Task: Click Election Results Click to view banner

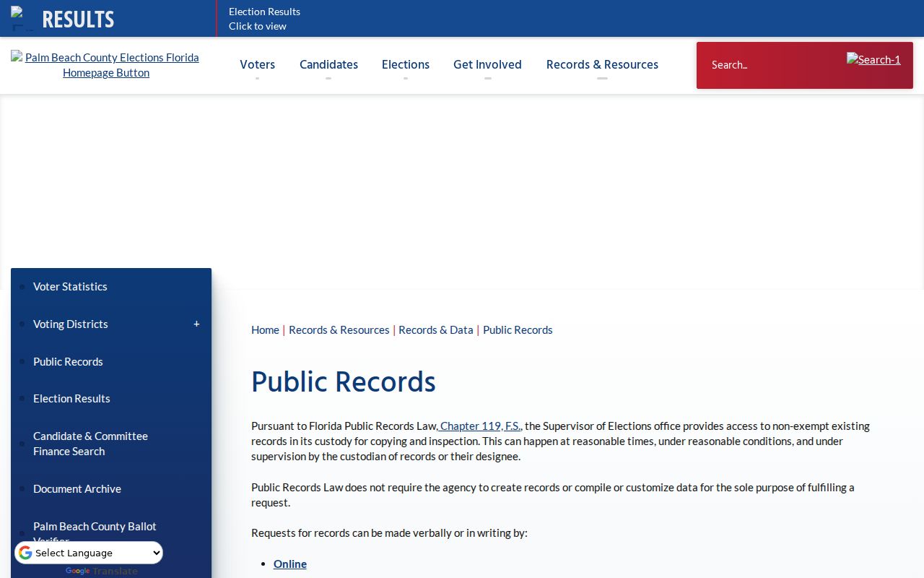Action: pyautogui.click(x=264, y=19)
